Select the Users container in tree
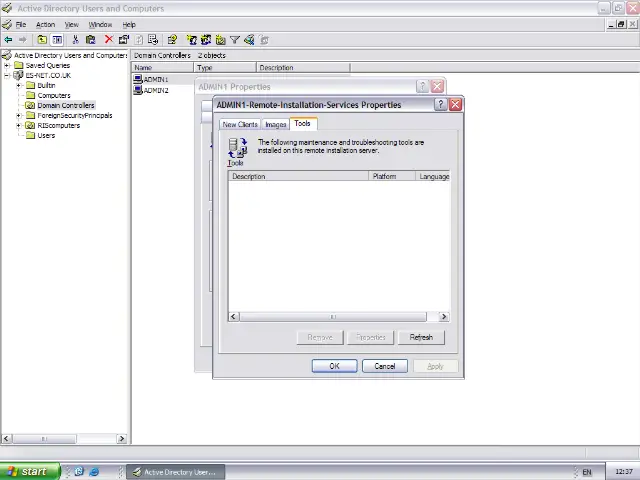The width and height of the screenshot is (640, 480). [46, 135]
